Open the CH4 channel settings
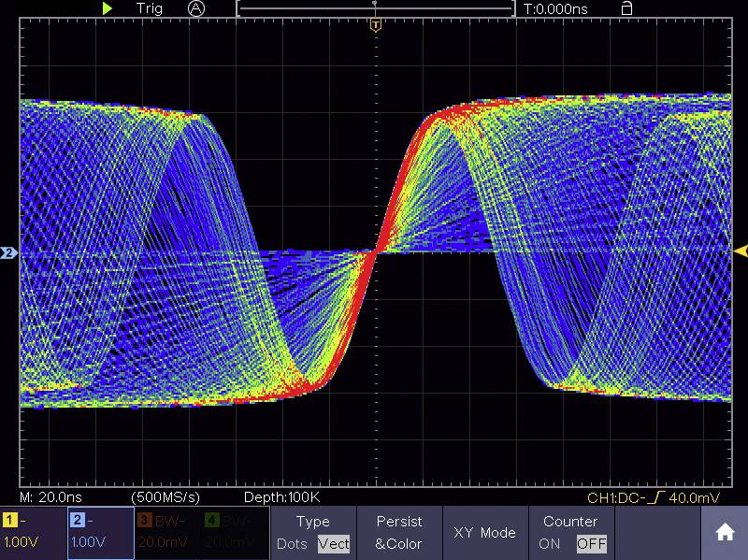748x560 pixels. click(234, 533)
